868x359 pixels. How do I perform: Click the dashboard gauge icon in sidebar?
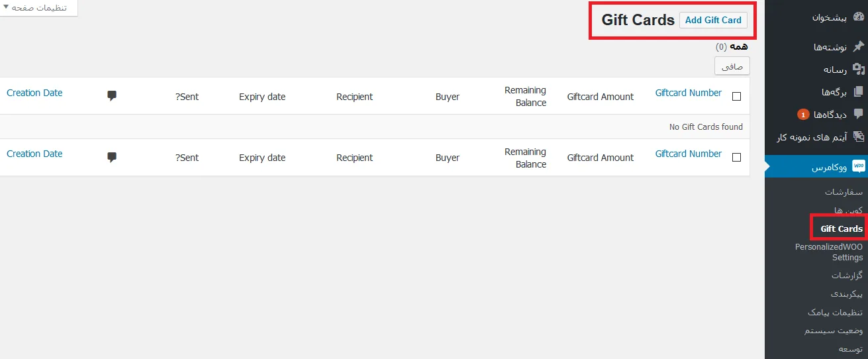point(858,17)
